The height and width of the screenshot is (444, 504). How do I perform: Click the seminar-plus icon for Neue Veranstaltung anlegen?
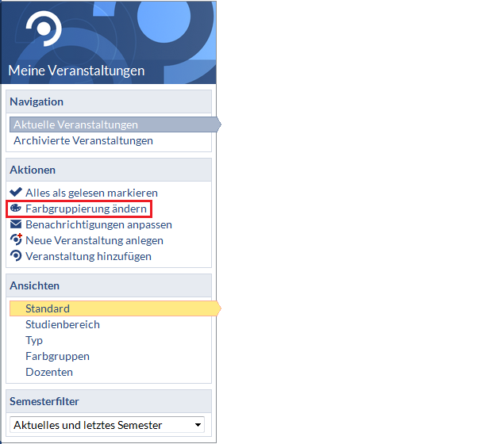click(x=16, y=239)
